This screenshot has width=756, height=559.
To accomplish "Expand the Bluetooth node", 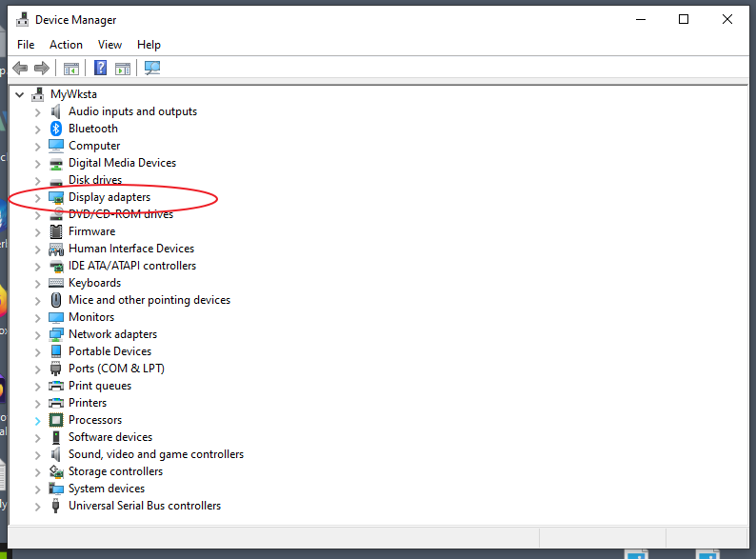I will pyautogui.click(x=37, y=130).
